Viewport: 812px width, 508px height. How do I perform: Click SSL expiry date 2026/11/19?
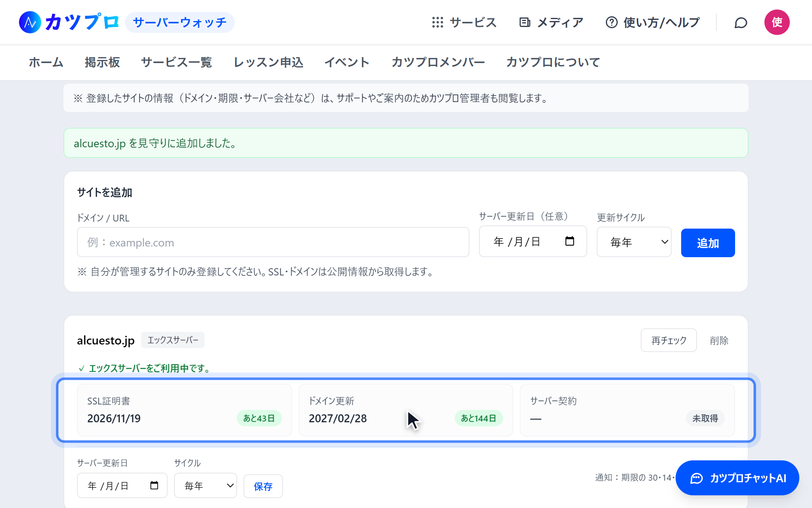pyautogui.click(x=114, y=418)
